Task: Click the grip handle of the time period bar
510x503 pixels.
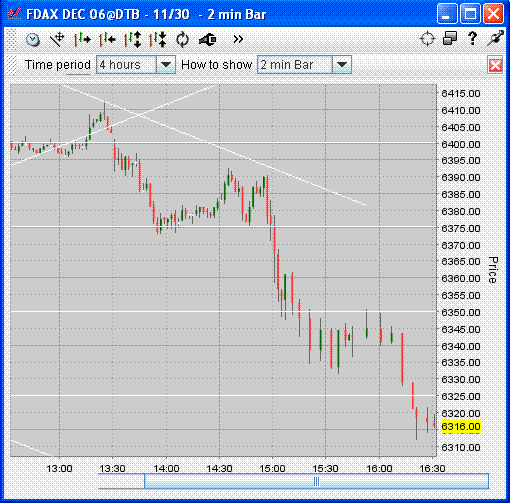Action: (x=11, y=65)
